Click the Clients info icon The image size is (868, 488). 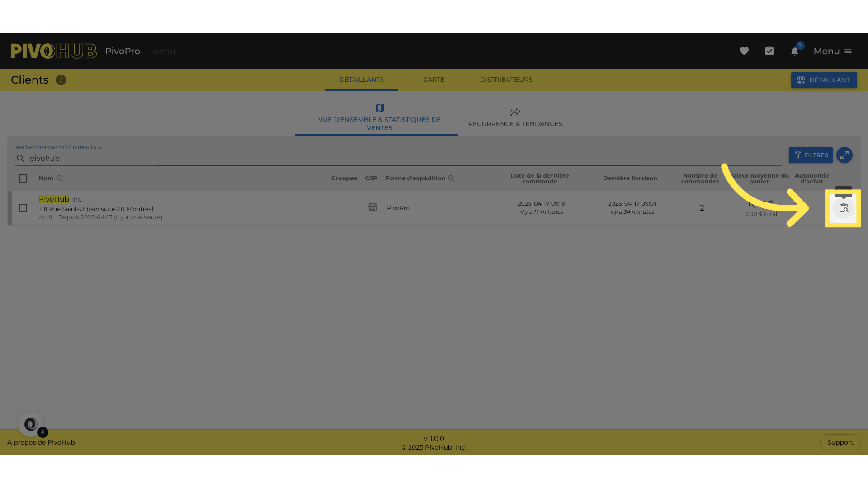(61, 80)
